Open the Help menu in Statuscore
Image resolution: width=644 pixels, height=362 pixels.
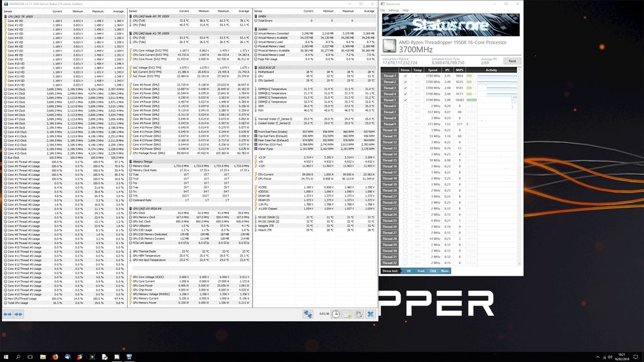(405, 10)
